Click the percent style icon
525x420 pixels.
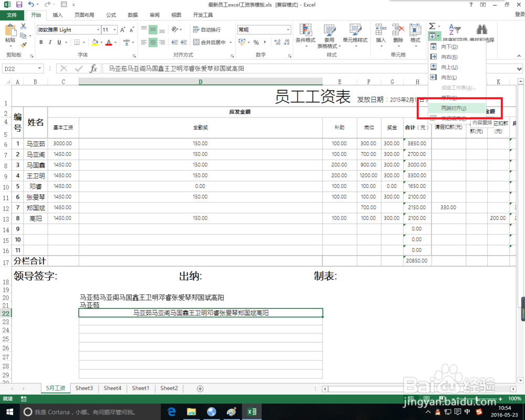tap(256, 42)
